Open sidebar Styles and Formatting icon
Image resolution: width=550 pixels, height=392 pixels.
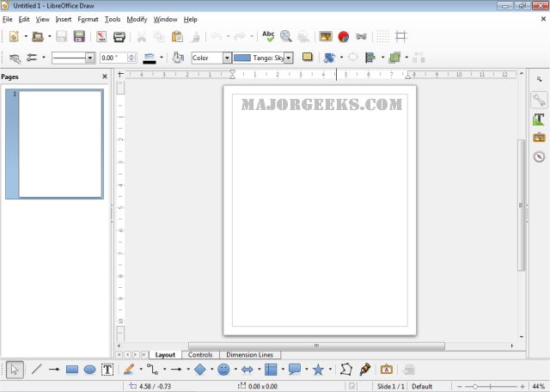coord(539,119)
